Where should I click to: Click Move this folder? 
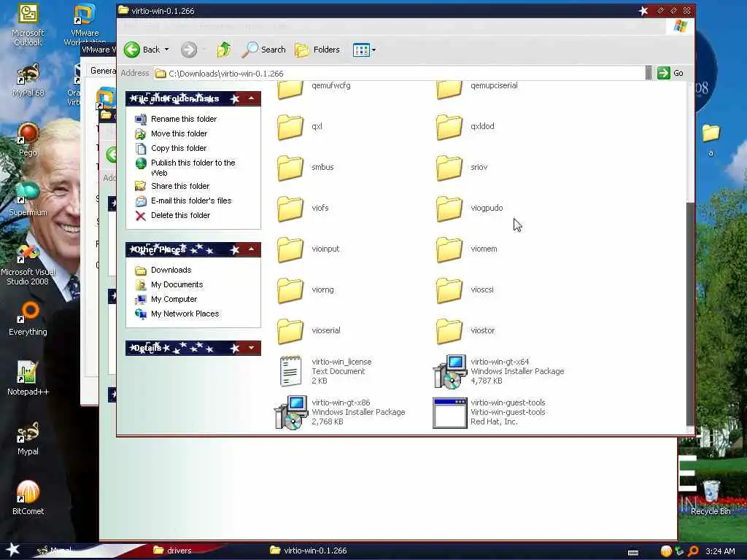pos(171,134)
